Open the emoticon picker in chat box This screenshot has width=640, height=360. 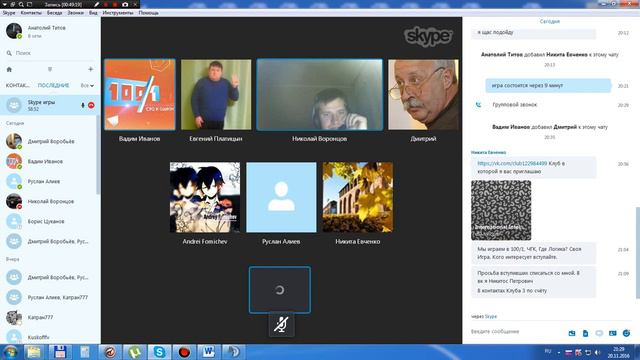626,333
